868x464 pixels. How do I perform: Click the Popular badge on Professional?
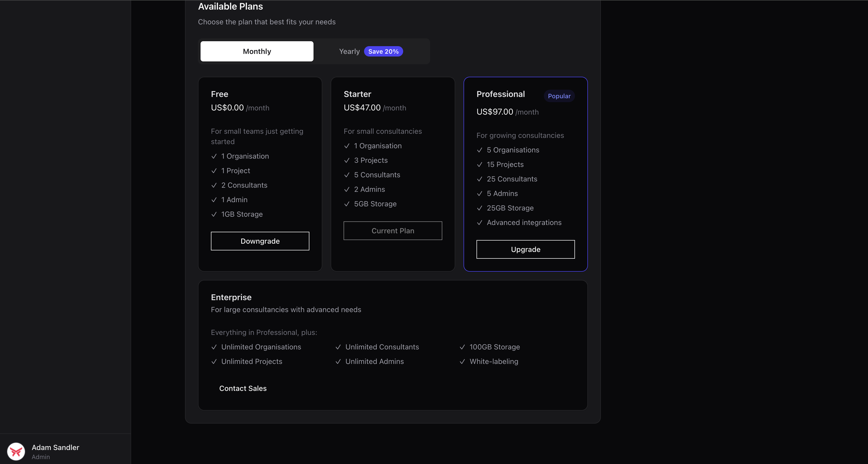[x=559, y=96]
